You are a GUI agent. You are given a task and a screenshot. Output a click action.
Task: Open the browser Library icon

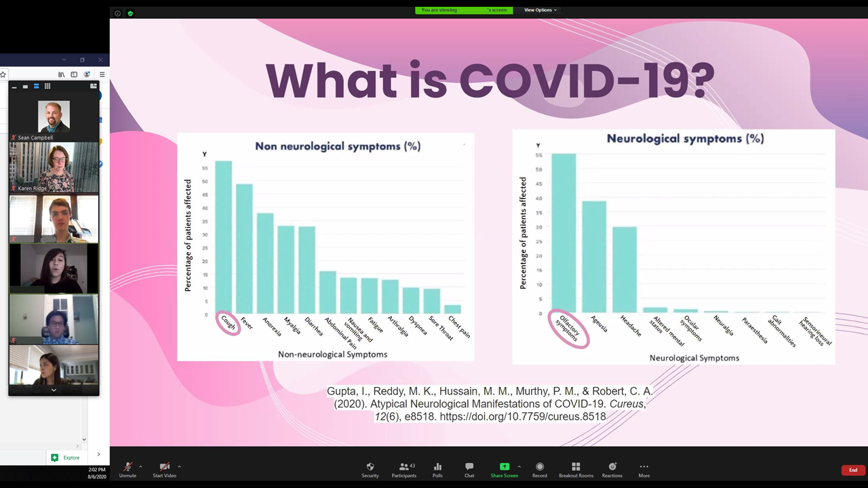tap(61, 75)
